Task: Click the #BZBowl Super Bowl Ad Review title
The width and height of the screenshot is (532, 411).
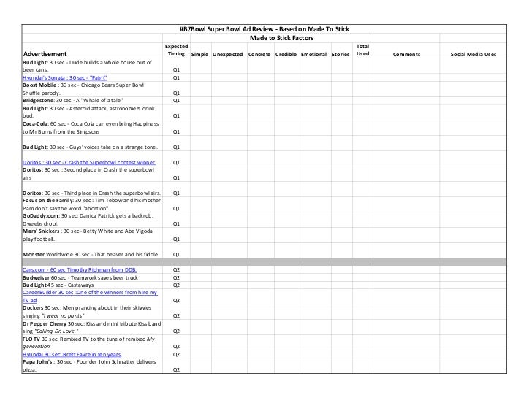Action: click(x=265, y=29)
